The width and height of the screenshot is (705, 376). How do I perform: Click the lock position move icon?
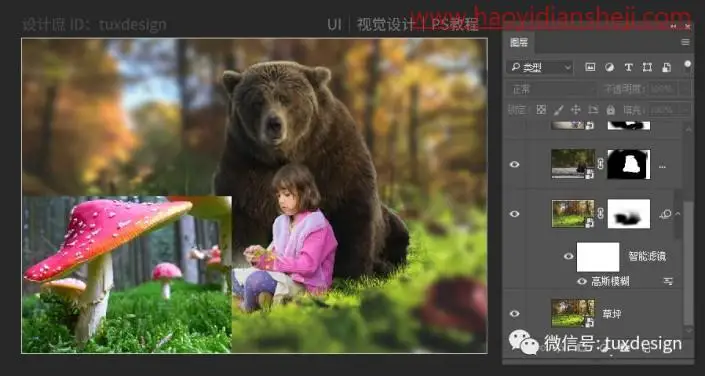576,109
